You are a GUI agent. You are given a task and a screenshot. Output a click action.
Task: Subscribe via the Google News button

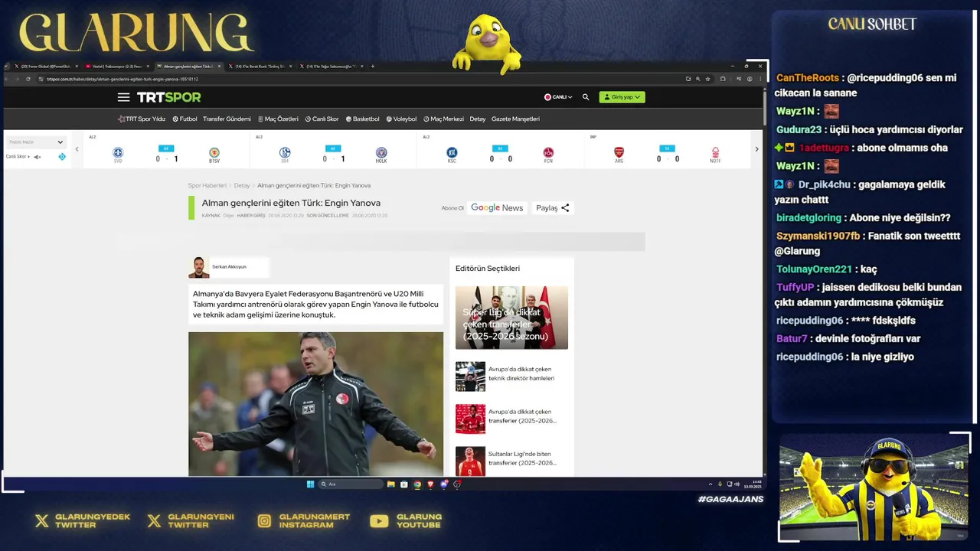[497, 208]
